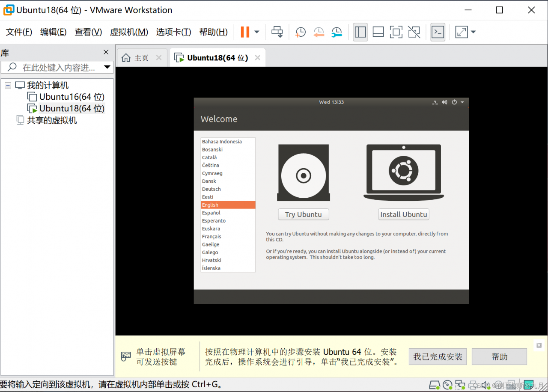Viewport: 548px width, 392px height.
Task: Click the stretch guest display icon
Action: pos(462,32)
